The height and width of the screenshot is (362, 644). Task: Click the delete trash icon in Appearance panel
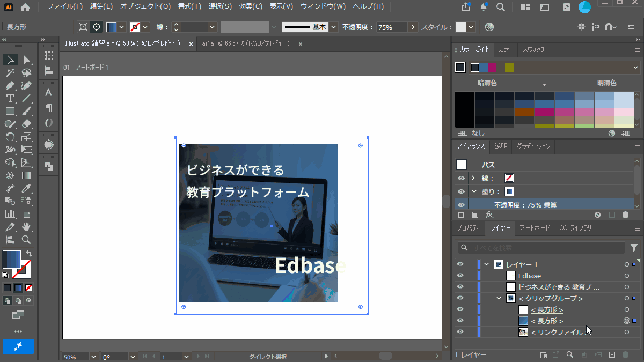[625, 215]
